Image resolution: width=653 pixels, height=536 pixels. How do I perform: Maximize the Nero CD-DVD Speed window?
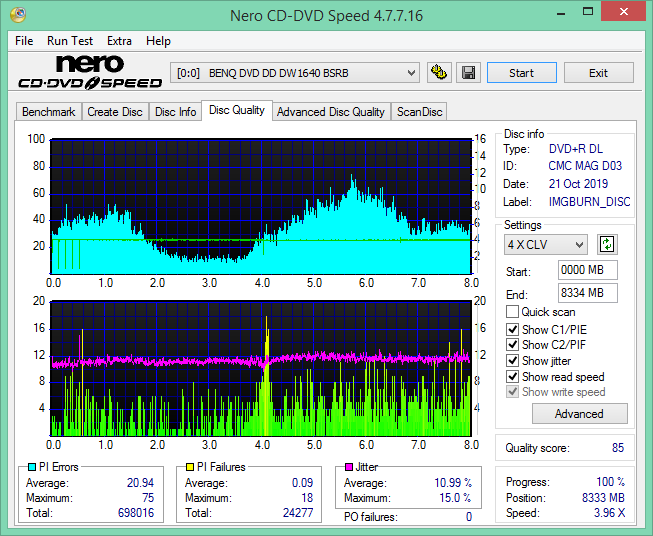(588, 12)
